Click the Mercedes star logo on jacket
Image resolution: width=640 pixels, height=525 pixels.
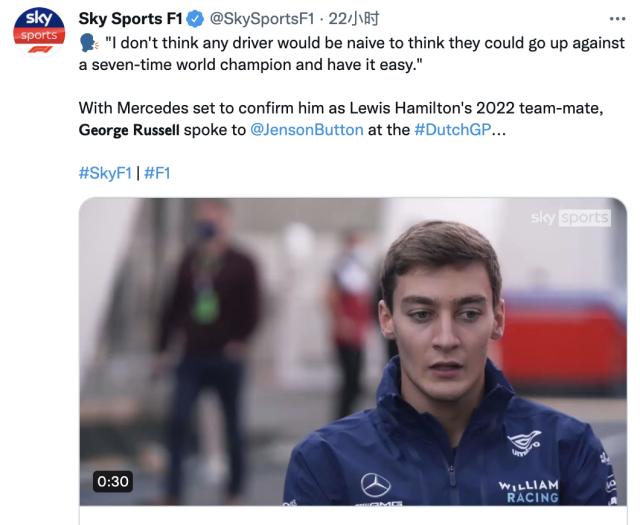tap(375, 483)
